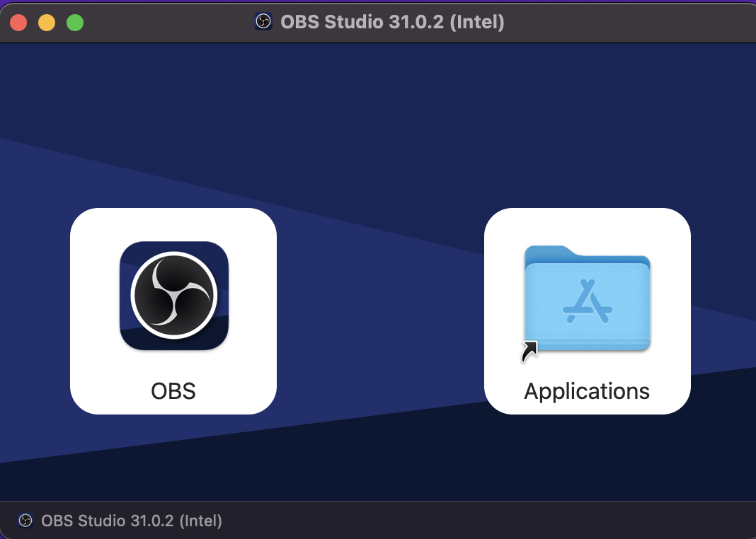Click the OBS logo in the window title bar
This screenshot has height=539, width=756.
coord(263,22)
